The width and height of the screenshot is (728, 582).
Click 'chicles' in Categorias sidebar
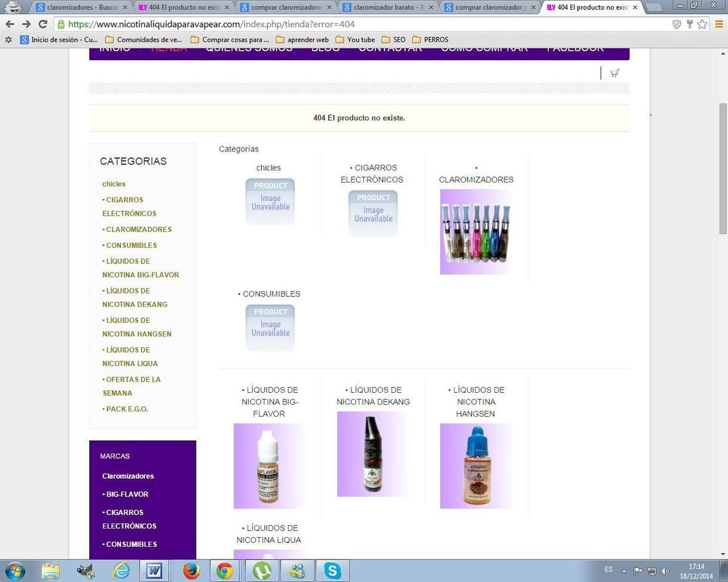[x=114, y=184]
